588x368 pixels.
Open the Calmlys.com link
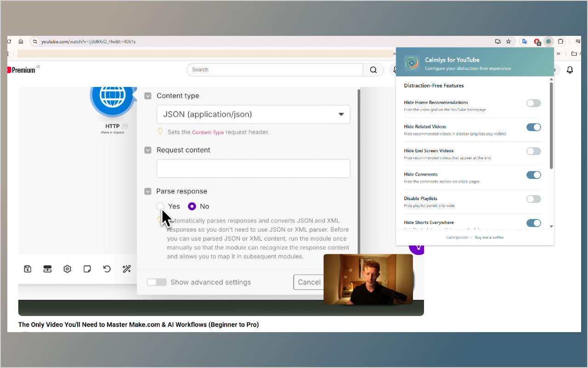tap(457, 237)
